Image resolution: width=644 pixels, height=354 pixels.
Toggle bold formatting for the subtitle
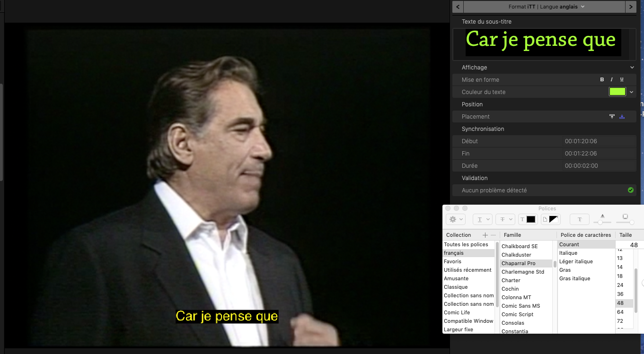coord(602,80)
